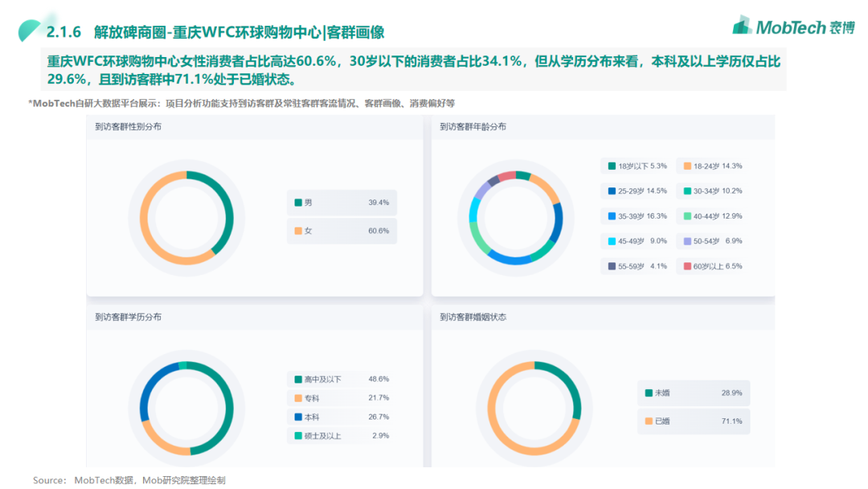This screenshot has width=868, height=489.
Task: Click the 到访客群性别分布 panel title
Action: pos(129,127)
